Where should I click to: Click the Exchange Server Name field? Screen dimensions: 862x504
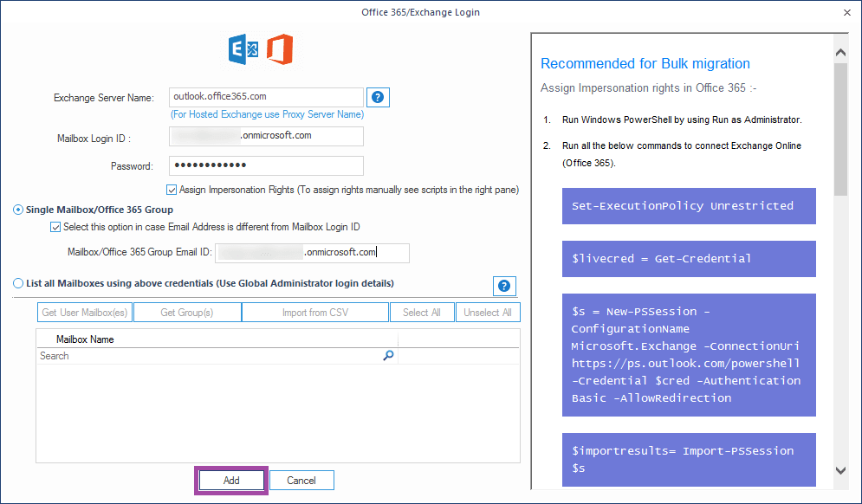click(266, 97)
